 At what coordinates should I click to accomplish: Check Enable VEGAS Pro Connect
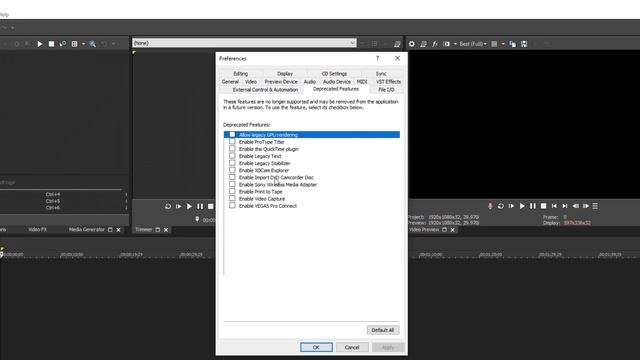pyautogui.click(x=232, y=206)
